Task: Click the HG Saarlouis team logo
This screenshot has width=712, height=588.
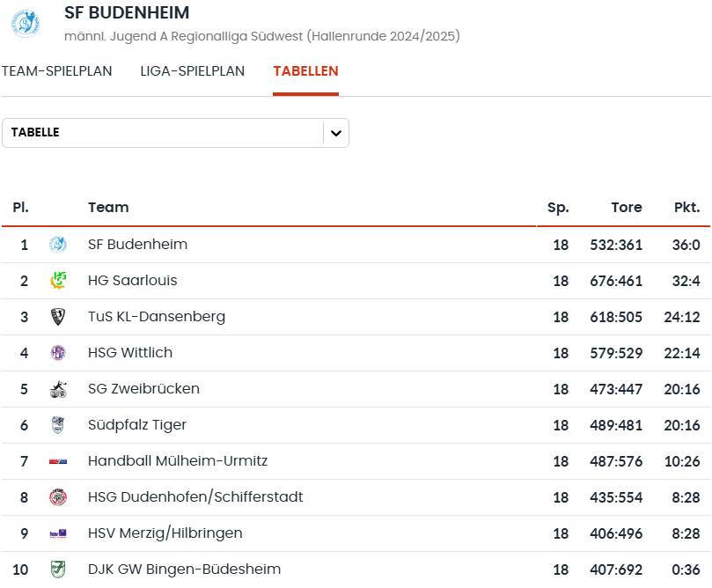Action: click(58, 281)
